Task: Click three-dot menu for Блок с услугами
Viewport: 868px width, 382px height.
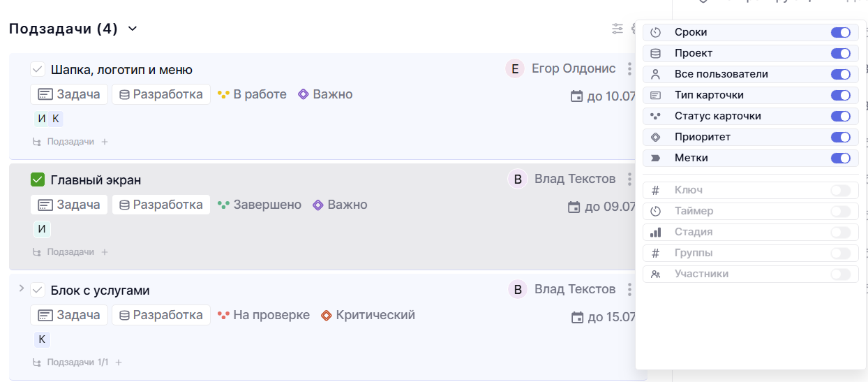Action: pos(629,289)
